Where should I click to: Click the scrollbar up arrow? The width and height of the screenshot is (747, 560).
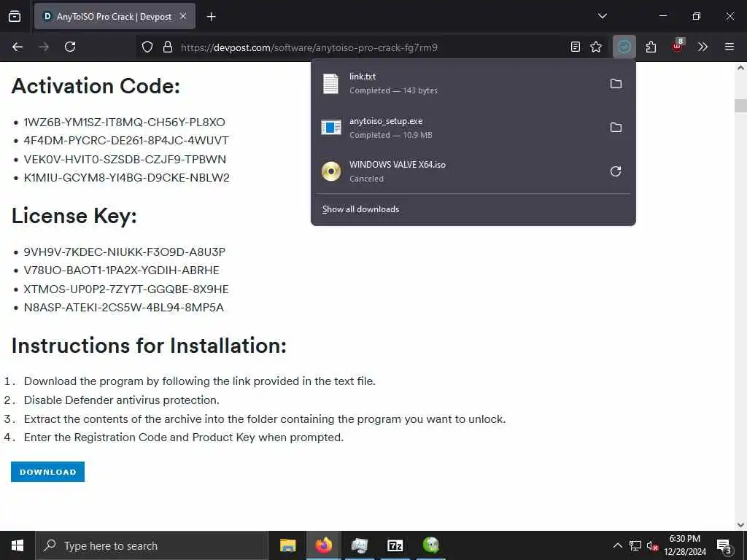(x=740, y=68)
